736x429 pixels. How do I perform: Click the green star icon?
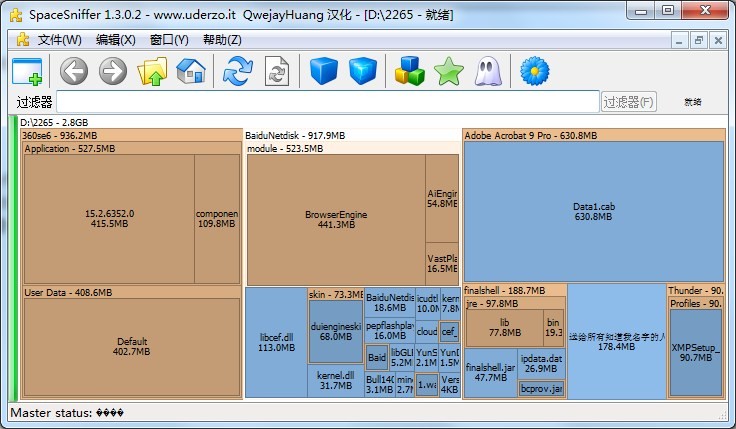(449, 71)
